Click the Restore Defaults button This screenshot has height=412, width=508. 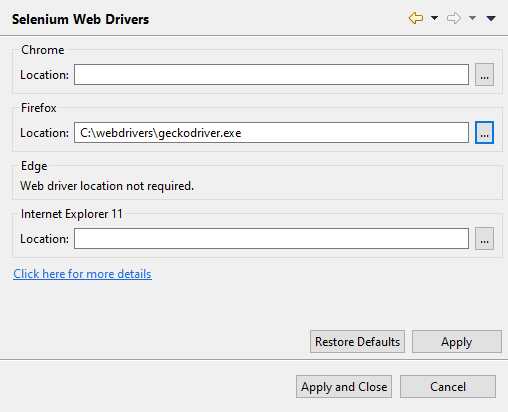357,342
